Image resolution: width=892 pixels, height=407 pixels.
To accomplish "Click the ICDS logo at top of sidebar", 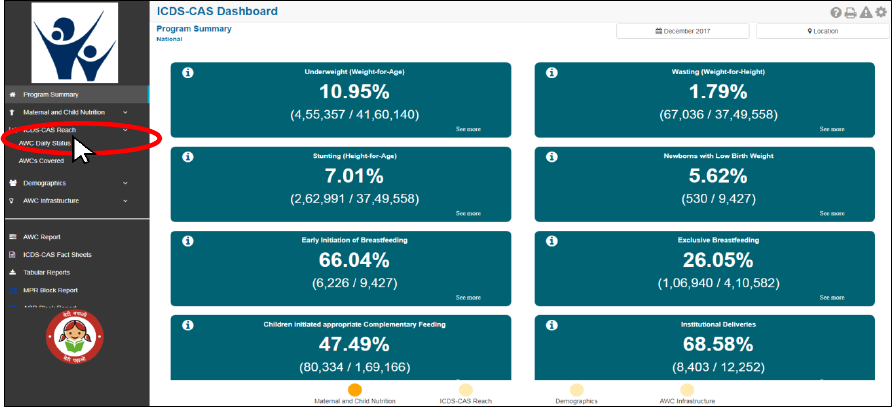I will pyautogui.click(x=75, y=42).
